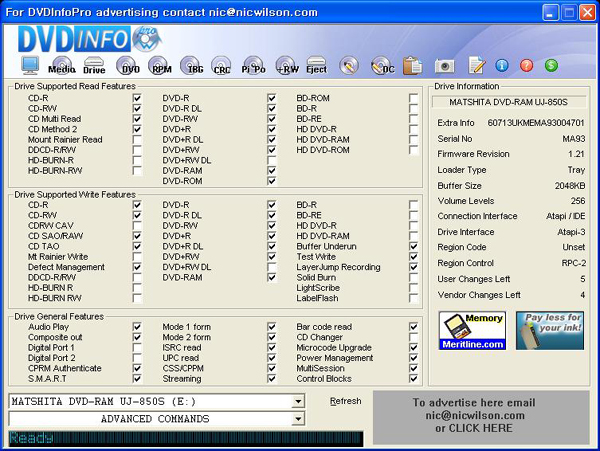Click the clipboard copy icon
The width and height of the screenshot is (600, 451).
click(412, 65)
